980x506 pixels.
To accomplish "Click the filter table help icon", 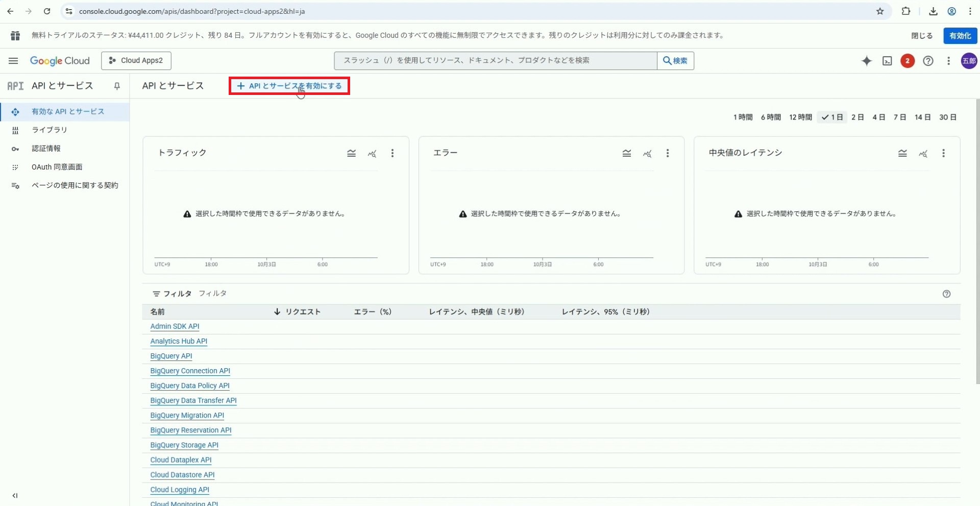I will 946,294.
